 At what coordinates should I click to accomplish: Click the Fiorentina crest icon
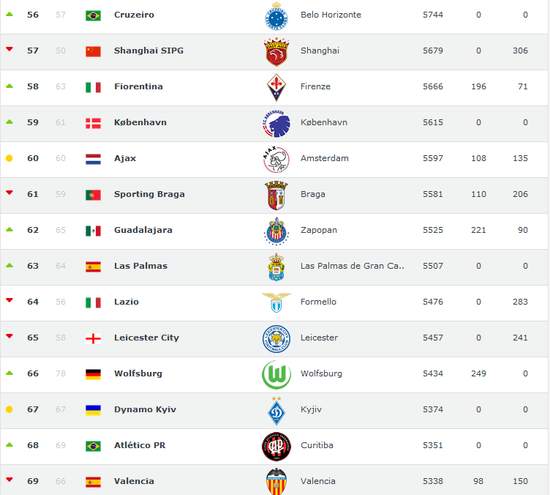click(276, 87)
